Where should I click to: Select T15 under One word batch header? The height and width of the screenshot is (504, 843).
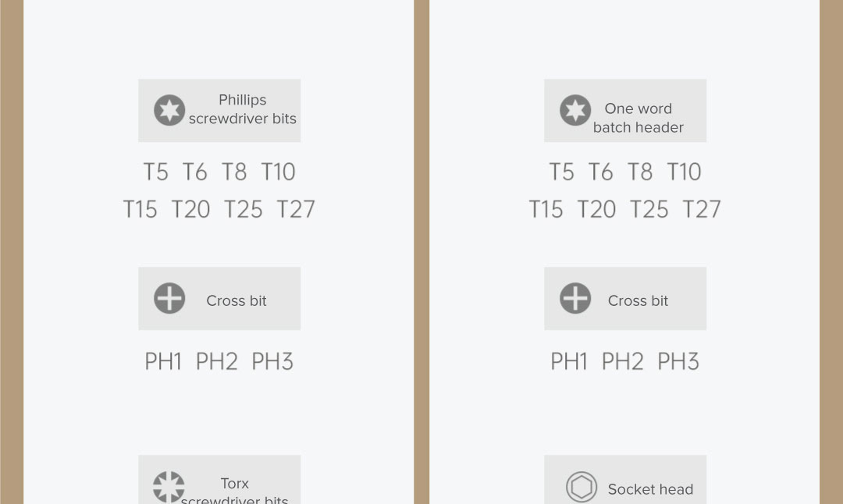[545, 209]
